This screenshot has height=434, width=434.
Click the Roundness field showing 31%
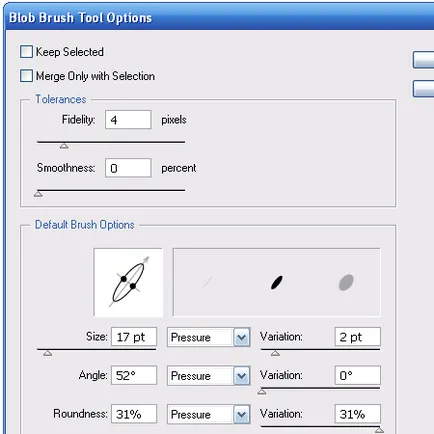coord(134,414)
